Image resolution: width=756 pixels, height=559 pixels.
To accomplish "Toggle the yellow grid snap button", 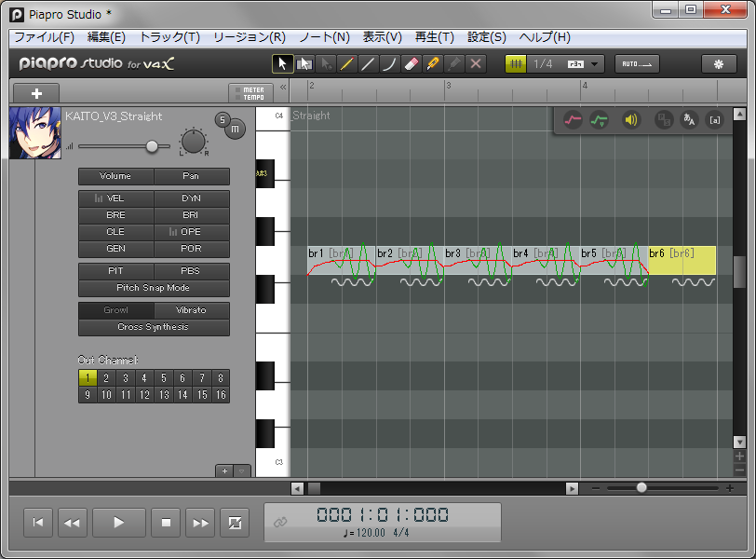I will (516, 63).
